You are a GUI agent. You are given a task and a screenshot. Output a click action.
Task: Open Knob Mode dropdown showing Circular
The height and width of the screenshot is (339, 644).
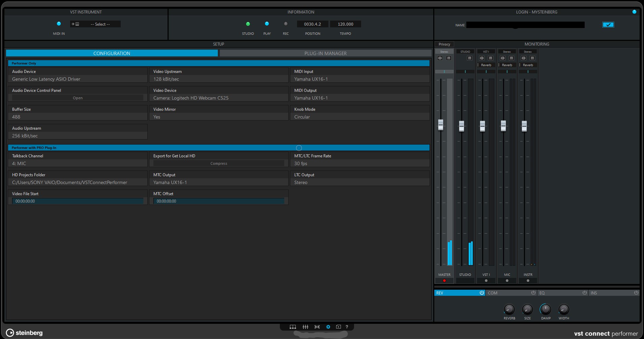tap(360, 117)
